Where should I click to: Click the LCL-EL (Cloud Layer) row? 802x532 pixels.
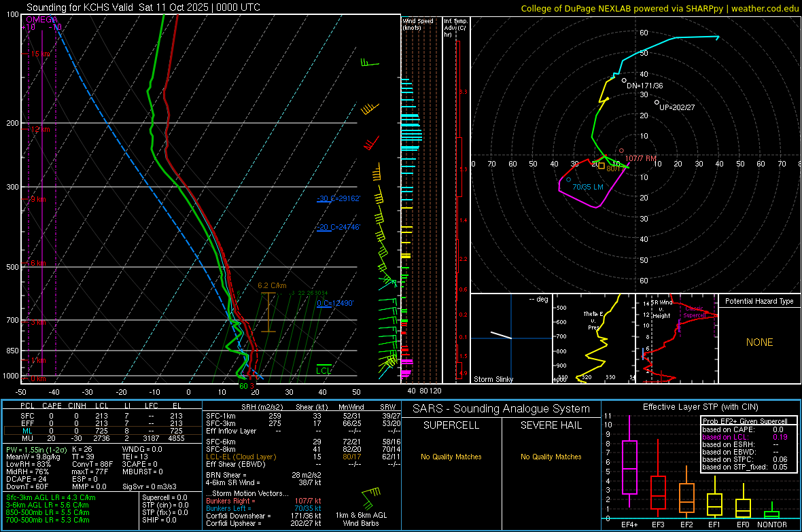click(x=303, y=457)
